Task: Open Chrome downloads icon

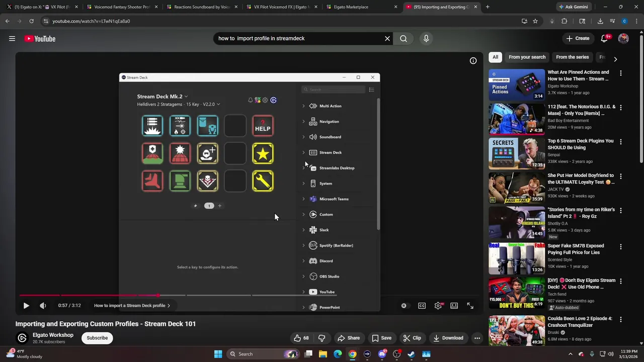Action: tap(600, 21)
